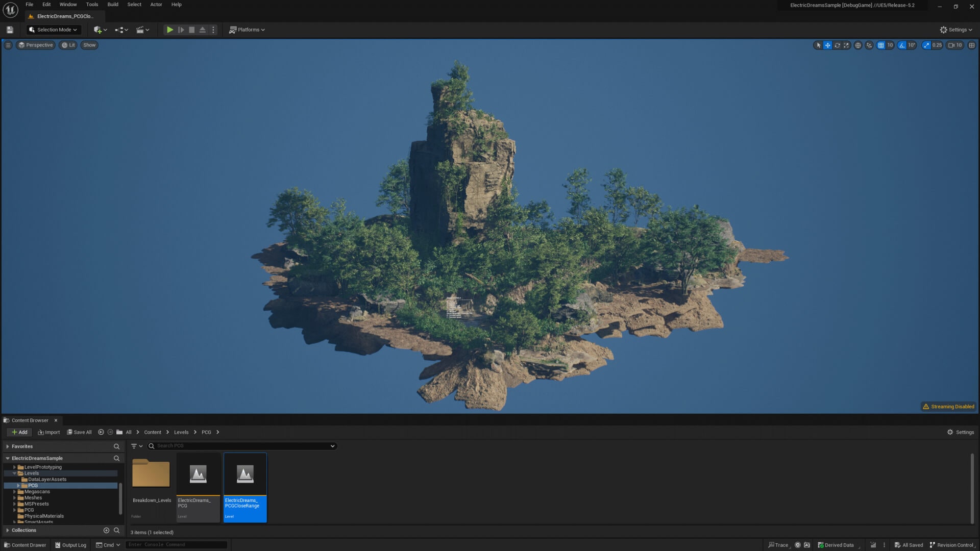Expand the Collections section
Image resolution: width=980 pixels, height=551 pixels.
(x=8, y=530)
